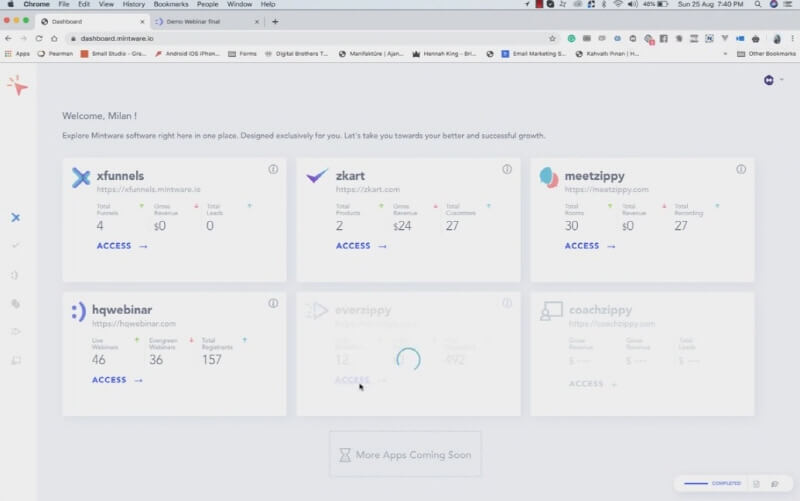
Task: Open the Apple menu
Action: coord(10,4)
